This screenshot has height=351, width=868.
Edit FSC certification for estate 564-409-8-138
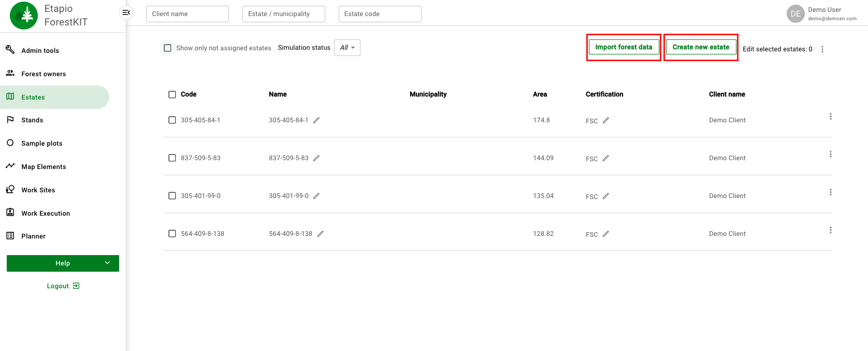pos(606,234)
